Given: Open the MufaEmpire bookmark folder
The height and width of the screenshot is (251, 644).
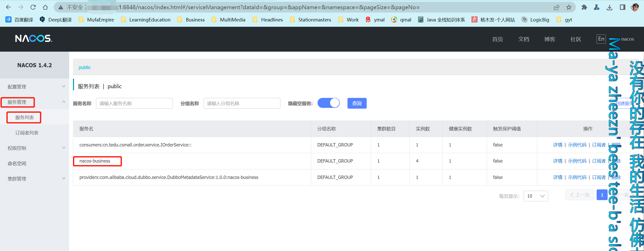Looking at the screenshot, I should click(x=96, y=20).
